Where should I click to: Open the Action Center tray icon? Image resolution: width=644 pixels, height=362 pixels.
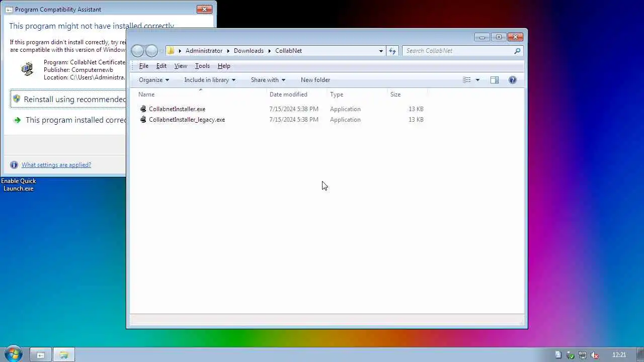[558, 355]
